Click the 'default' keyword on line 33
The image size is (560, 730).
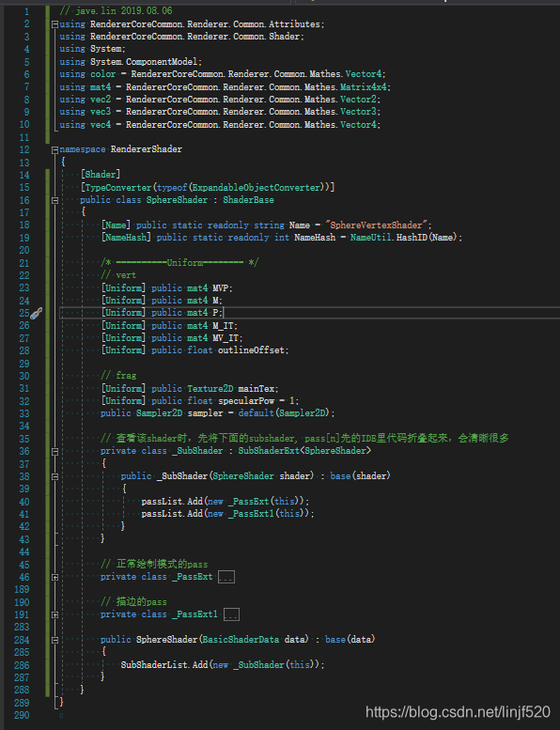point(256,413)
